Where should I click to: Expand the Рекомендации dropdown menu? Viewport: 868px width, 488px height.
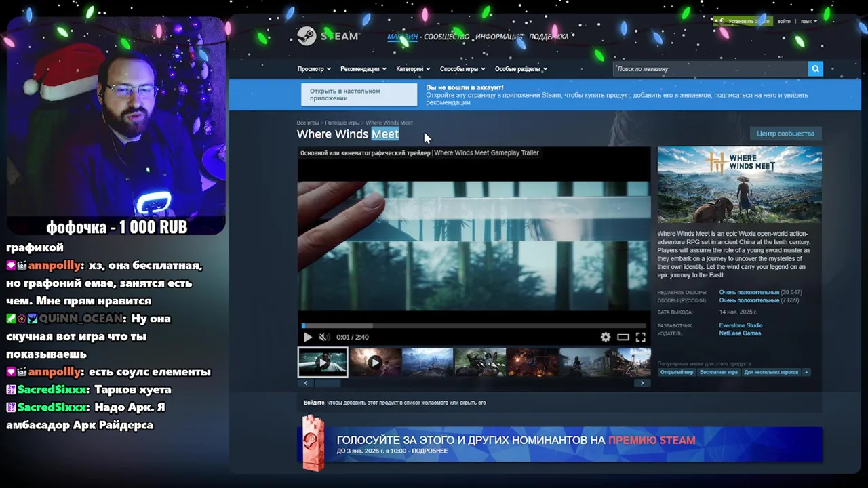coord(363,69)
